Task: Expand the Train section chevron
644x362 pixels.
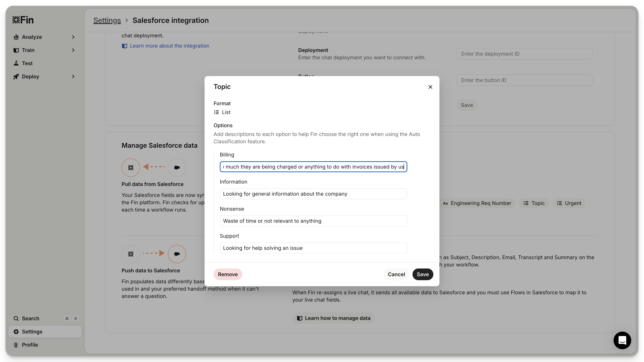Action: click(73, 50)
